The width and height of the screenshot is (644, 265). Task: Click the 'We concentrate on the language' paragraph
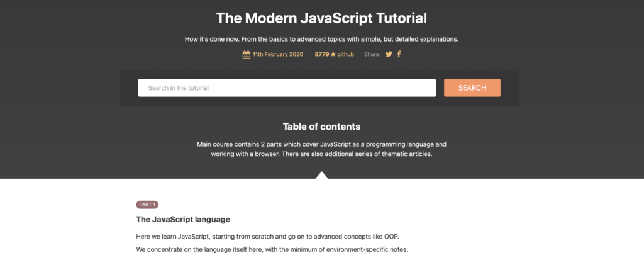[272, 249]
